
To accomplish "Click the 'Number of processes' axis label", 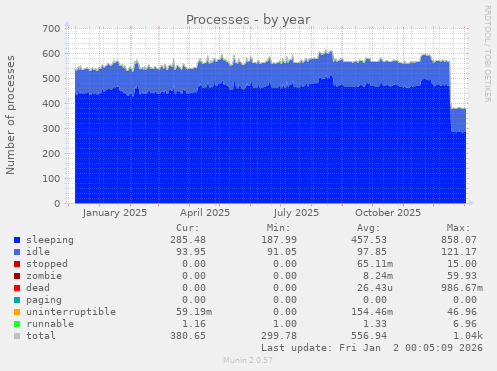I will click(10, 115).
